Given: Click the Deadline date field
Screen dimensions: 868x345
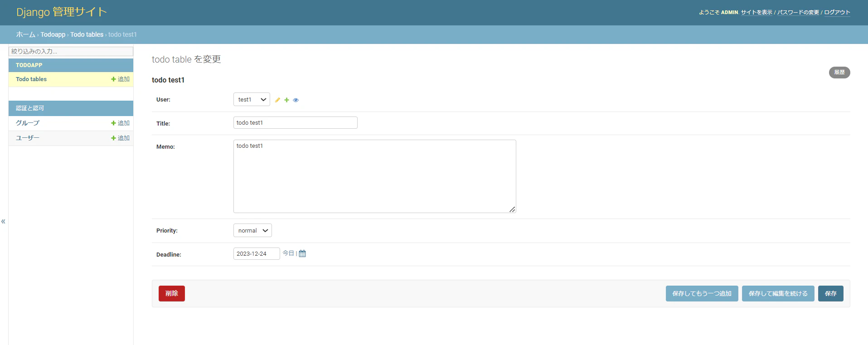Looking at the screenshot, I should pyautogui.click(x=257, y=253).
